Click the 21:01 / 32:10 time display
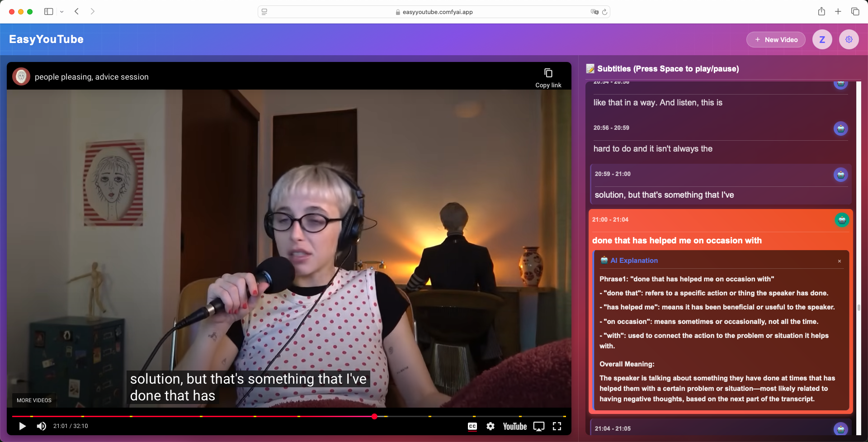The width and height of the screenshot is (868, 442). 71,426
